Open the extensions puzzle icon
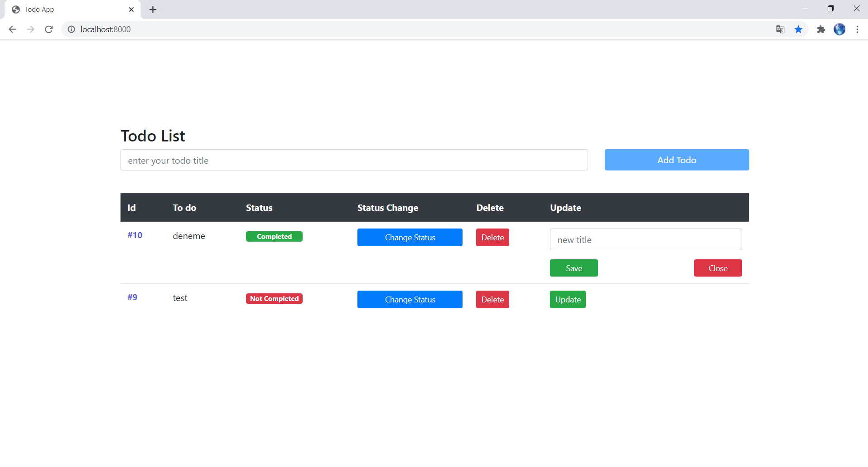 click(x=821, y=29)
